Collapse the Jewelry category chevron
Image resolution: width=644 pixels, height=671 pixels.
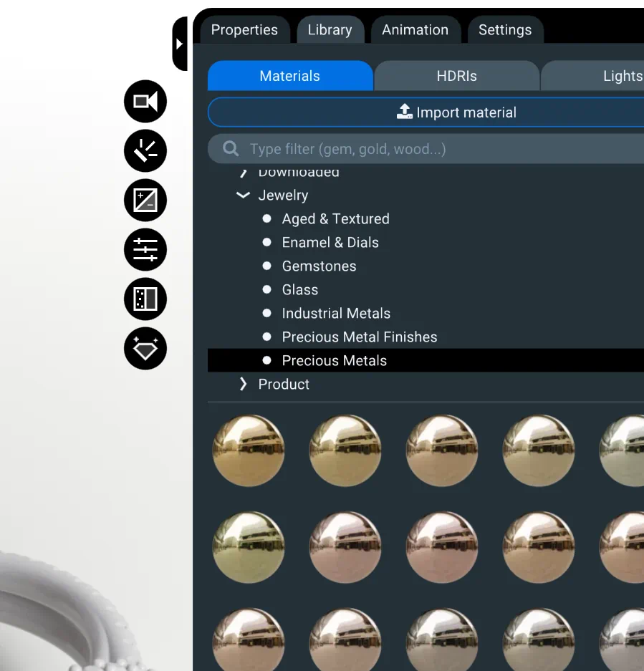[244, 195]
